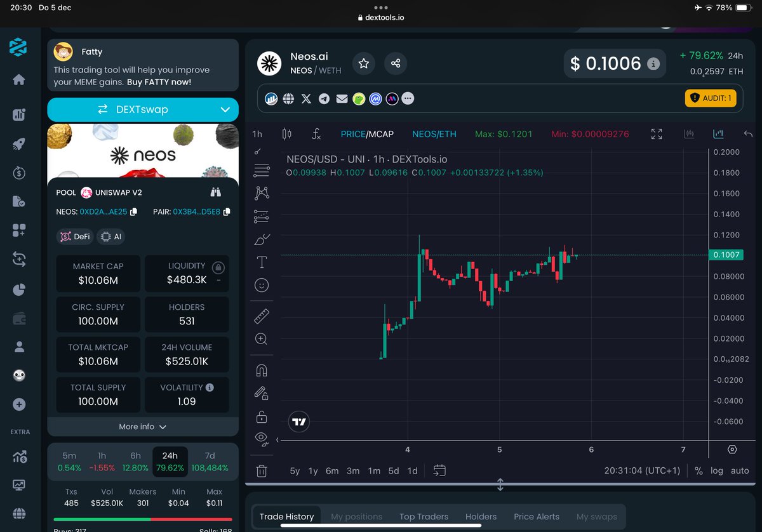Image resolution: width=762 pixels, height=532 pixels.
Task: Share the Neos.ai pair
Action: (396, 63)
